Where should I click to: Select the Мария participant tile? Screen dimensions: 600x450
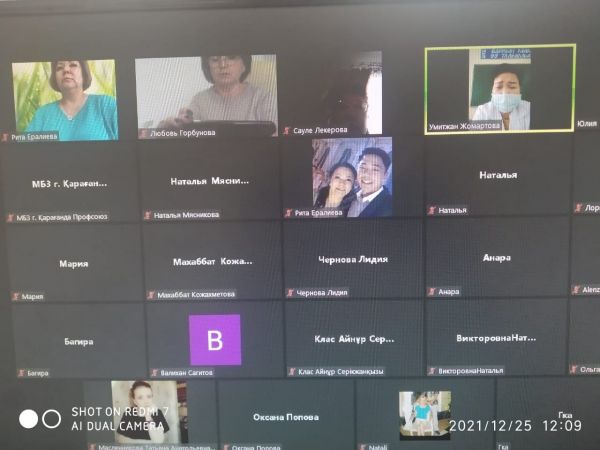pos(73,264)
